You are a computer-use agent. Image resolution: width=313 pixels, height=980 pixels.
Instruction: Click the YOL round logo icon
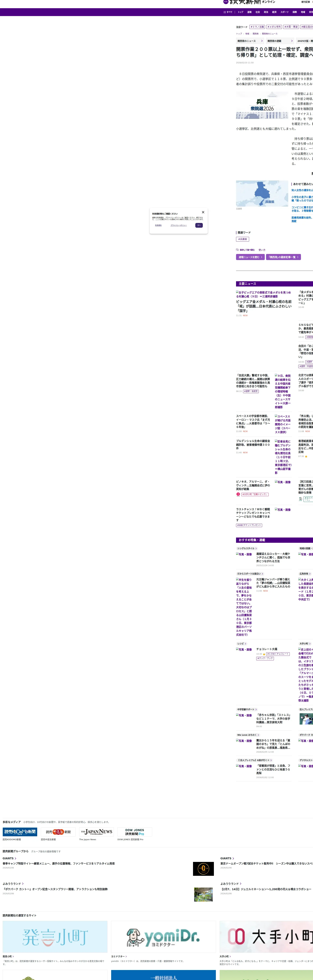(x=226, y=2)
